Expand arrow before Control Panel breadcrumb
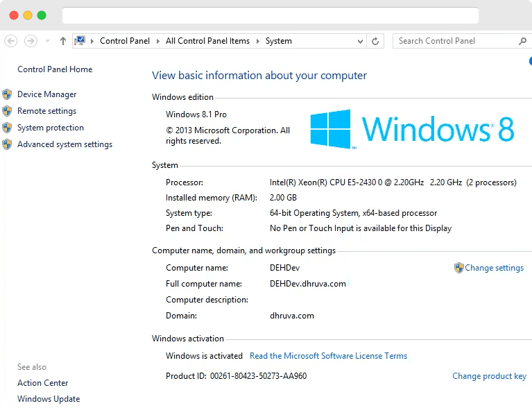The width and height of the screenshot is (532, 408). tap(92, 41)
